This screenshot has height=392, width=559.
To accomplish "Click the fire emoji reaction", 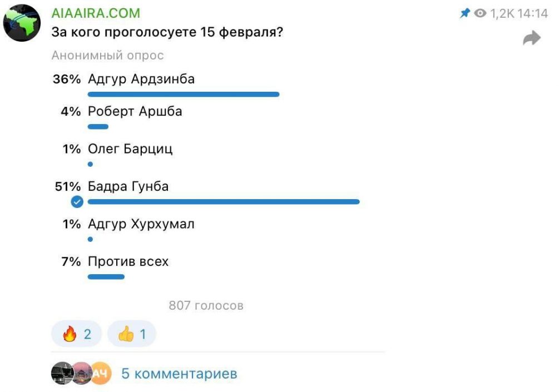I will tap(76, 334).
